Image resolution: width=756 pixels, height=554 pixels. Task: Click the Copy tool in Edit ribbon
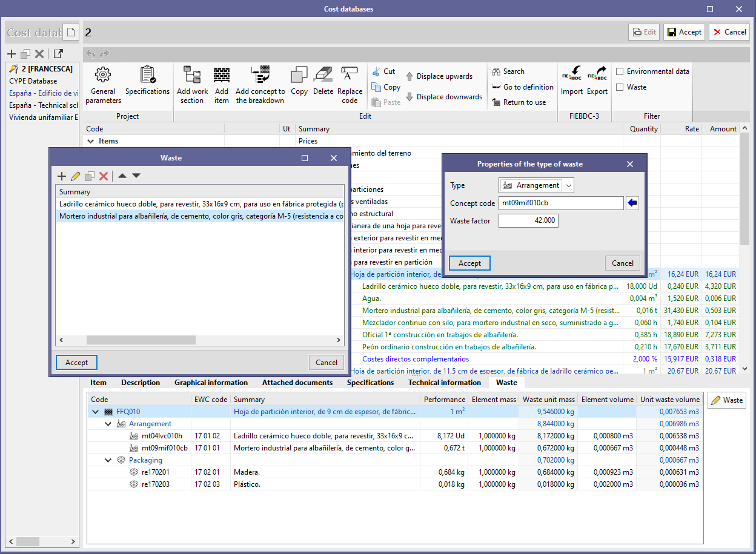point(299,81)
